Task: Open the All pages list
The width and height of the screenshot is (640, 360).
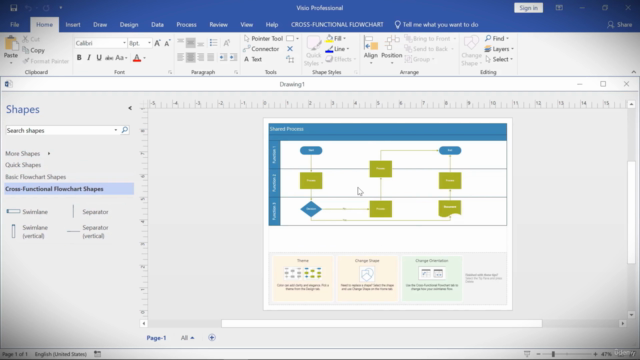Action: coord(187,338)
